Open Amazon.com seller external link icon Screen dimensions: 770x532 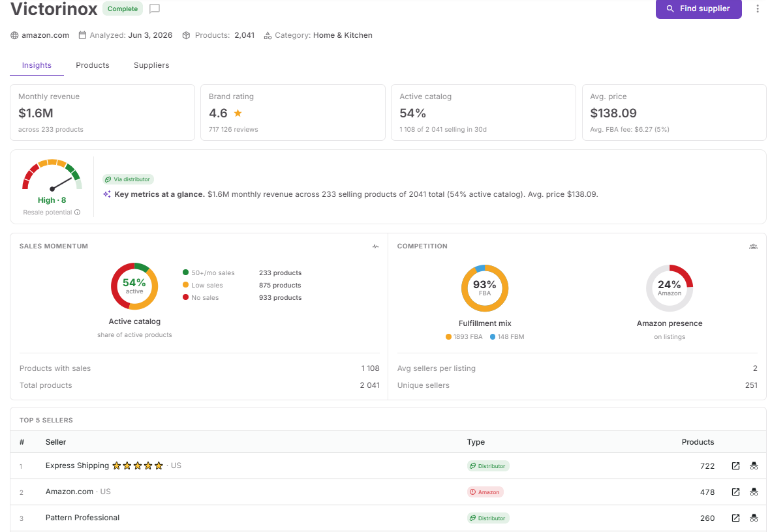point(735,492)
